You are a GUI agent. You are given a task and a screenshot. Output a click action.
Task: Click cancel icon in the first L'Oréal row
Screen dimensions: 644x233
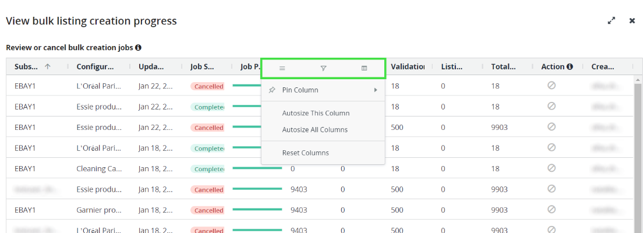point(551,86)
